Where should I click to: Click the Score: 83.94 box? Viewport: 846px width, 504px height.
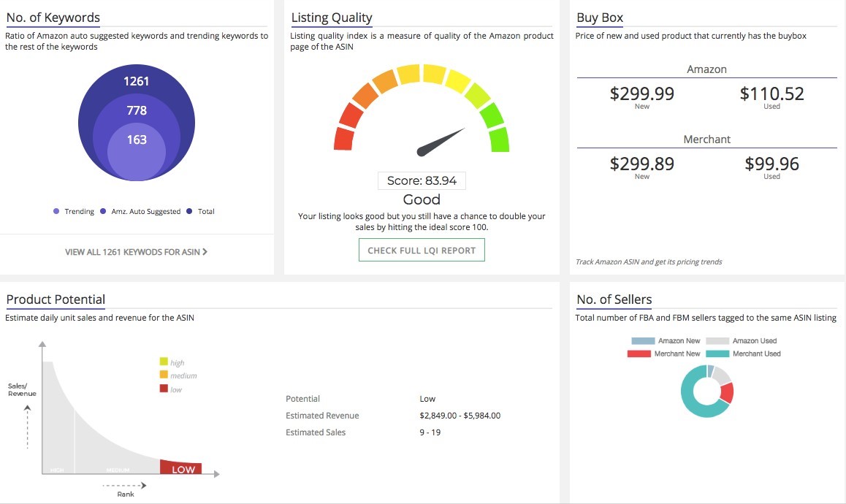[x=422, y=181]
